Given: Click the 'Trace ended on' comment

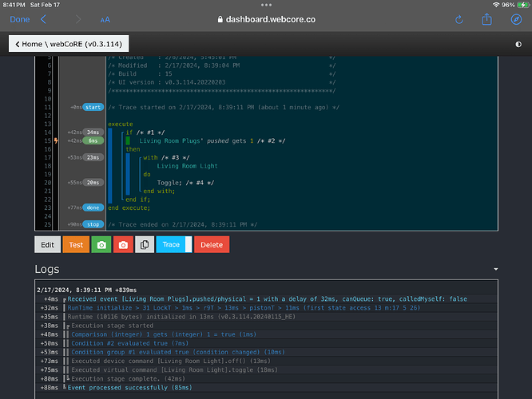Looking at the screenshot, I should [x=183, y=224].
